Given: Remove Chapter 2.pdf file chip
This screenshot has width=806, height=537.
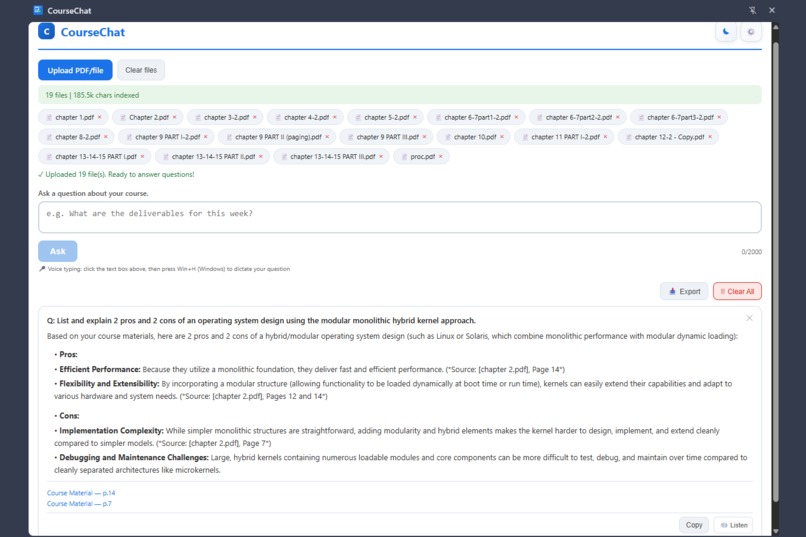Looking at the screenshot, I should pyautogui.click(x=175, y=118).
